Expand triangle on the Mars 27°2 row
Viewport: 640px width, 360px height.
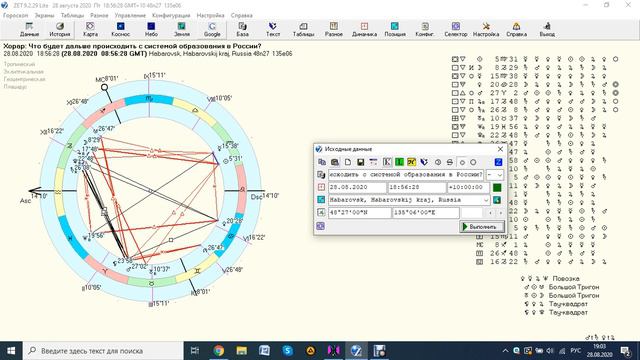[x=463, y=93]
